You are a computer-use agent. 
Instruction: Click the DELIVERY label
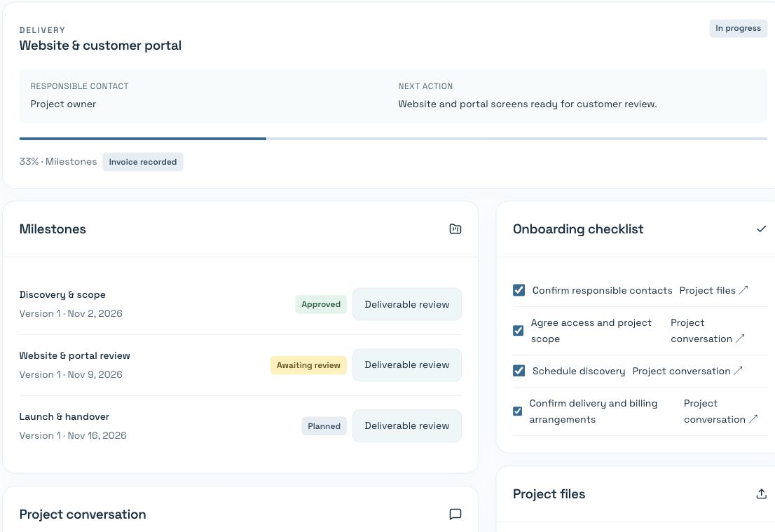coord(42,30)
